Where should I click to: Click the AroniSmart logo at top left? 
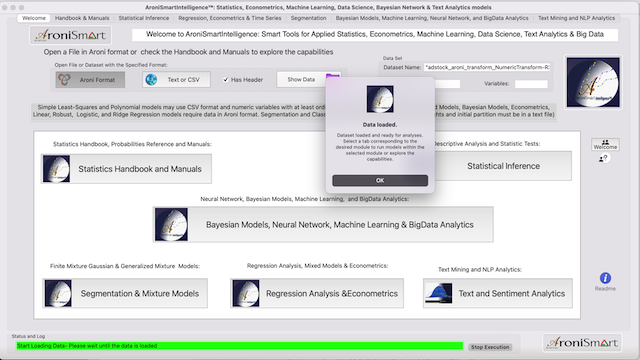coord(70,35)
